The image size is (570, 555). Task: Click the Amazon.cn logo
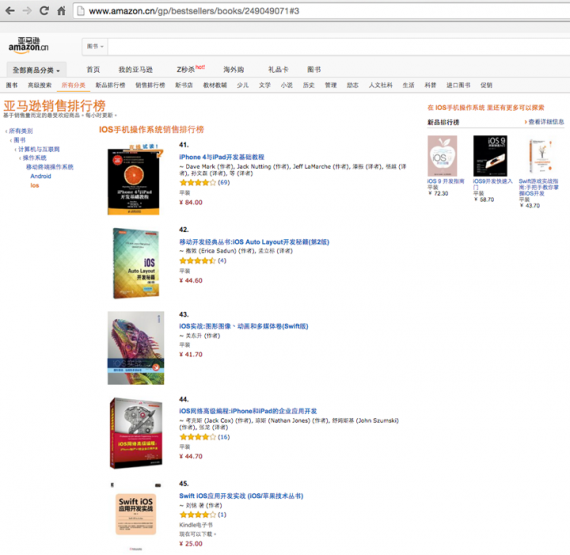coord(28,46)
